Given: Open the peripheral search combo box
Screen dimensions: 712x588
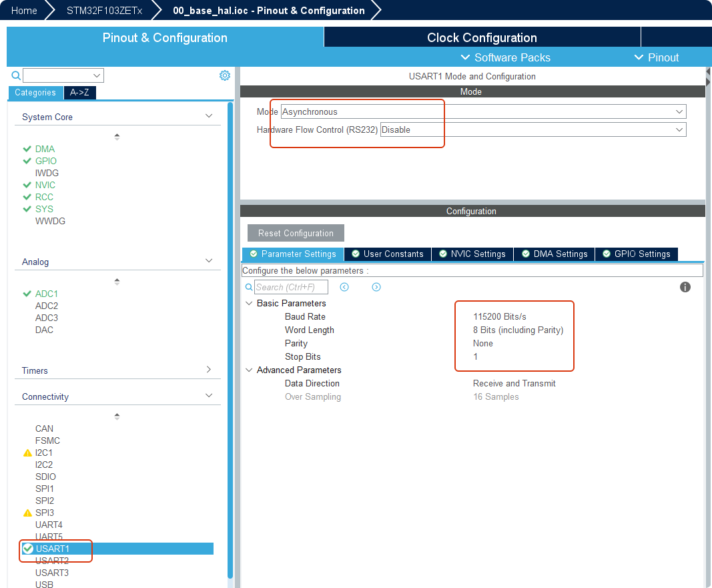Looking at the screenshot, I should pos(63,75).
